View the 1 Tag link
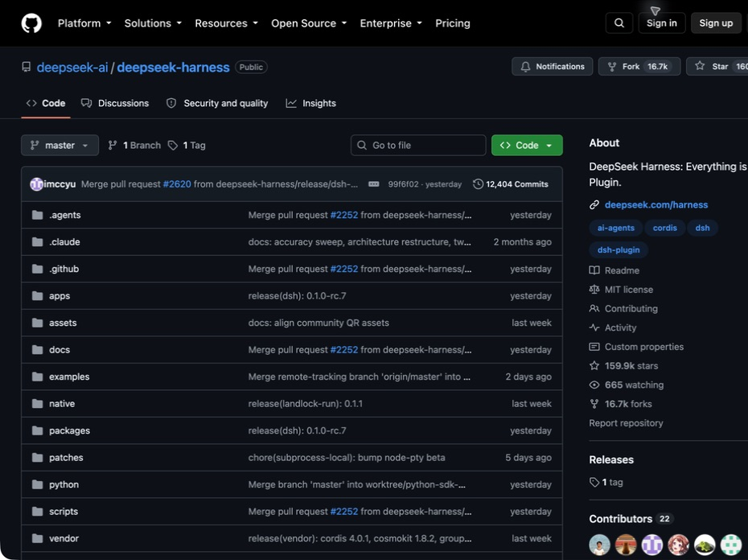Image resolution: width=748 pixels, height=560 pixels. tap(187, 145)
